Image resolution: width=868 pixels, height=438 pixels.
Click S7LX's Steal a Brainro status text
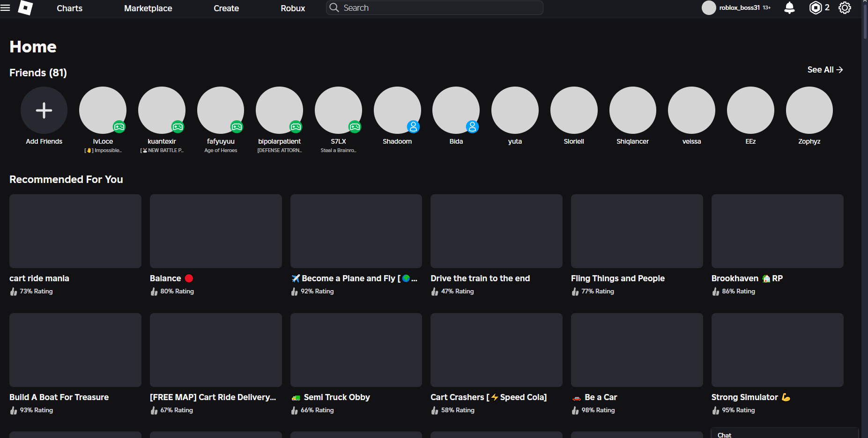click(338, 150)
